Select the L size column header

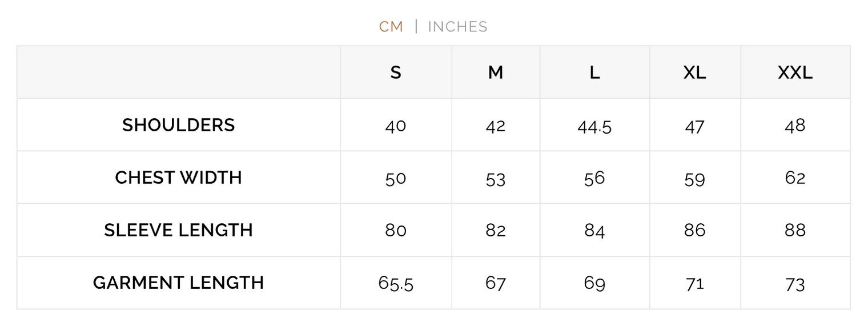click(x=594, y=73)
